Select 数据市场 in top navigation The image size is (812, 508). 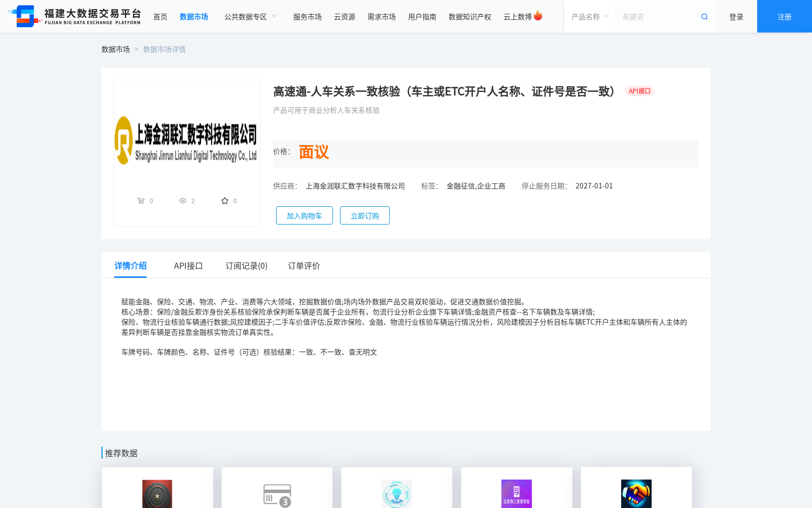pos(194,17)
